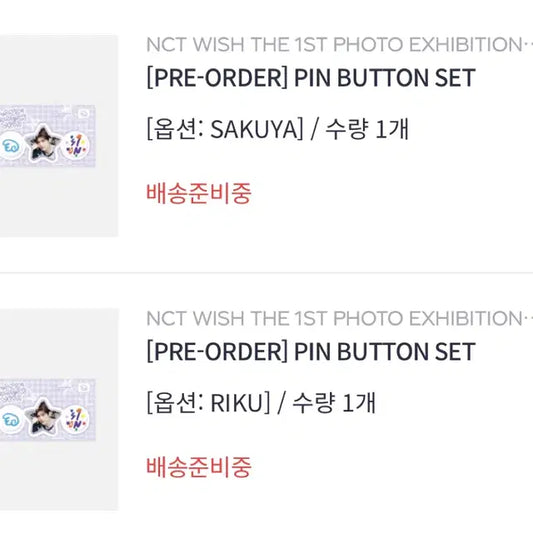Image resolution: width=533 pixels, height=533 pixels.
Task: Select the 옵션: SAKUYA option text
Action: [225, 129]
